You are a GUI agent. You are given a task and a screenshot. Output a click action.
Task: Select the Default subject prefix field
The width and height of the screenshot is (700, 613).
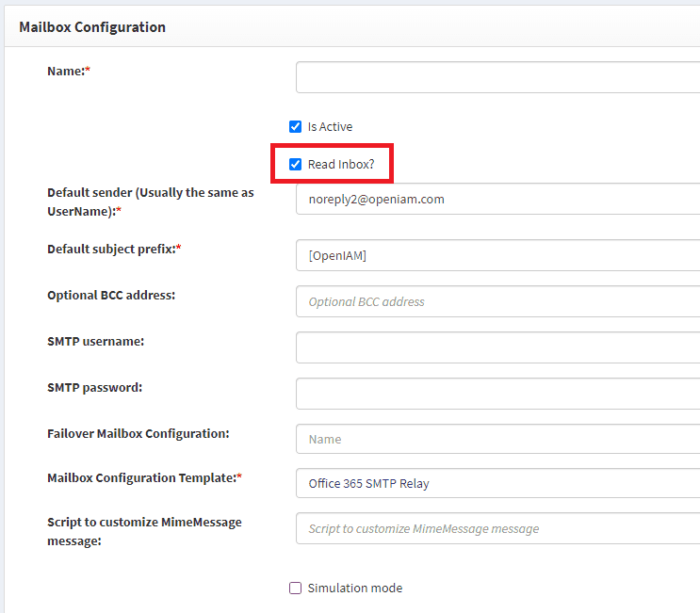coord(497,255)
